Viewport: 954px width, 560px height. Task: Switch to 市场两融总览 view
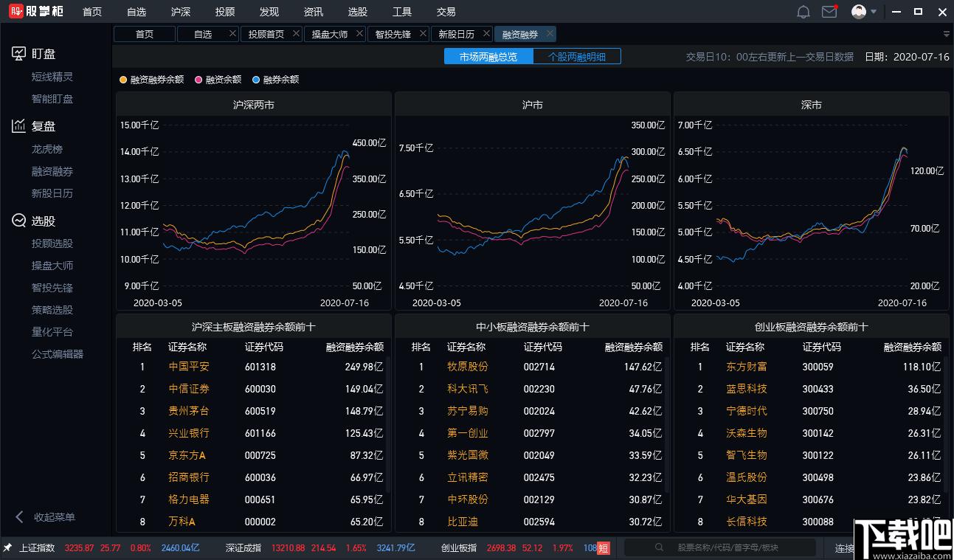[488, 57]
